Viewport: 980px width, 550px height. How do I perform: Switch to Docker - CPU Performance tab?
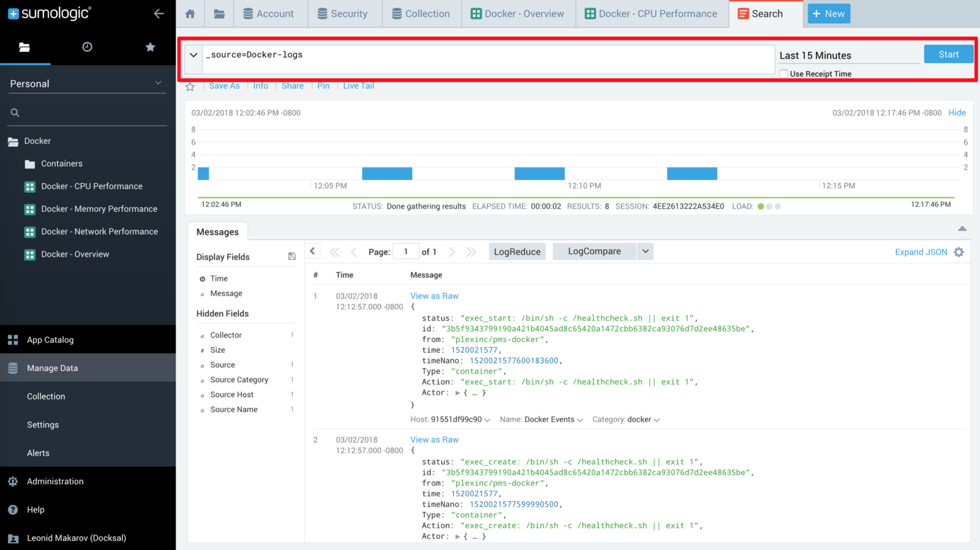652,13
